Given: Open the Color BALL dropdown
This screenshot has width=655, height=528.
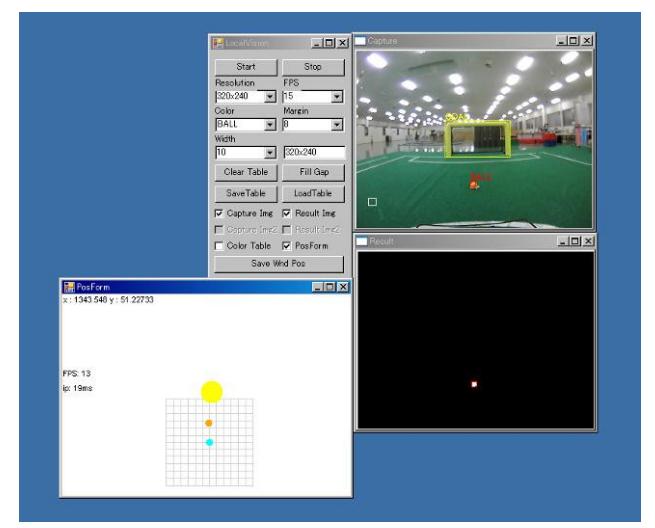Looking at the screenshot, I should (270, 124).
